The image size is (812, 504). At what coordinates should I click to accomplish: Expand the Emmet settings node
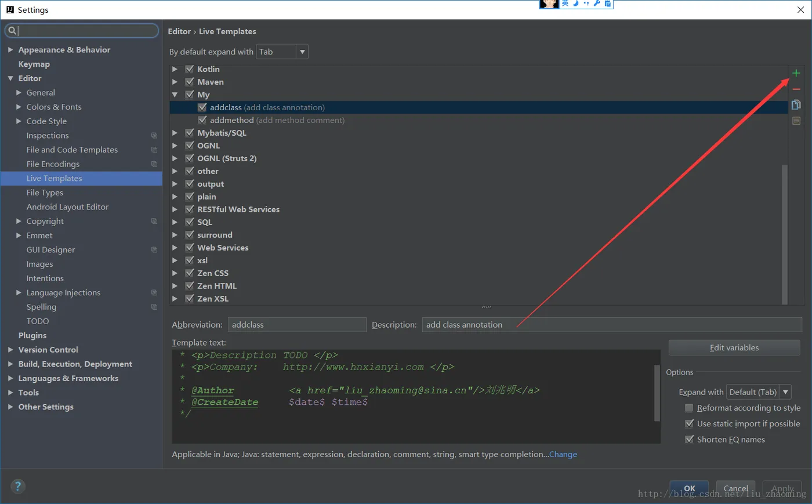pyautogui.click(x=19, y=235)
